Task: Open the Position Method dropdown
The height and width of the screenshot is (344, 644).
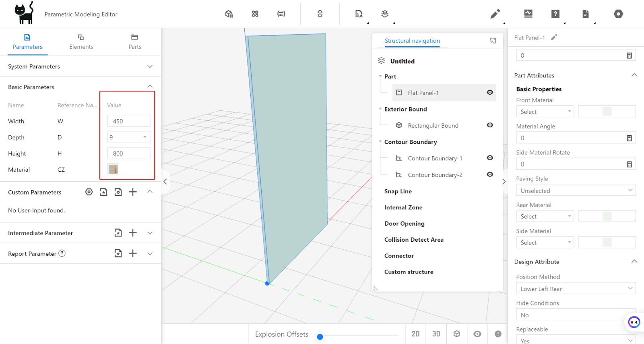Action: click(x=576, y=288)
